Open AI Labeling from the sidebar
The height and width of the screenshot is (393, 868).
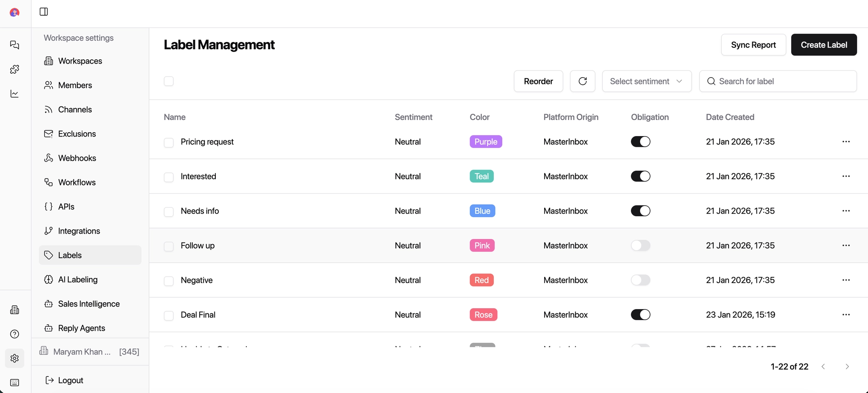coord(78,279)
